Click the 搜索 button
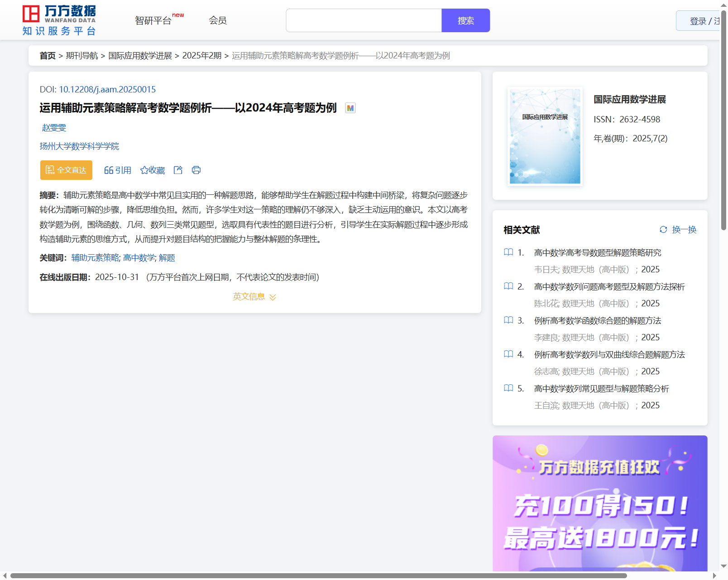728x580 pixels. pos(465,20)
